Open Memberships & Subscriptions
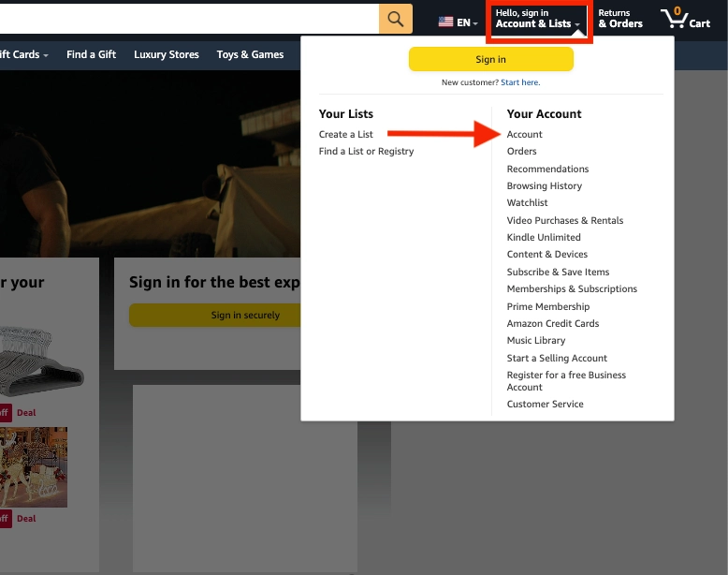Image resolution: width=728 pixels, height=575 pixels. pyautogui.click(x=572, y=288)
